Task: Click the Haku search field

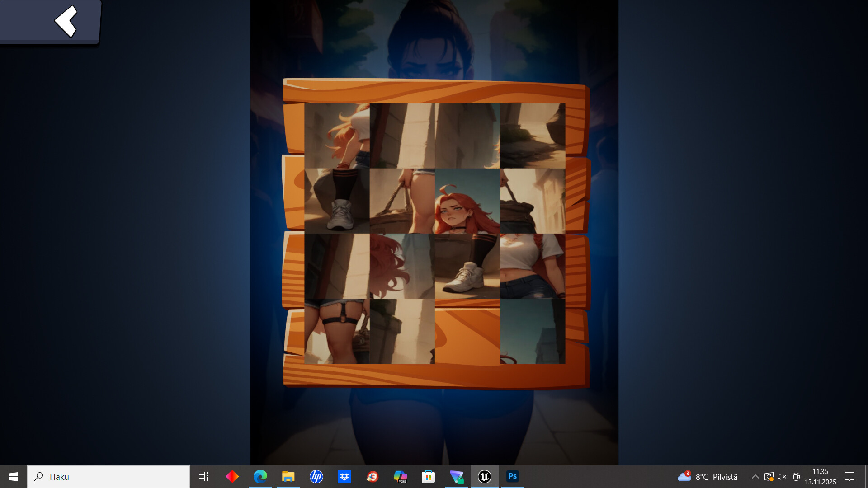Action: click(x=108, y=476)
